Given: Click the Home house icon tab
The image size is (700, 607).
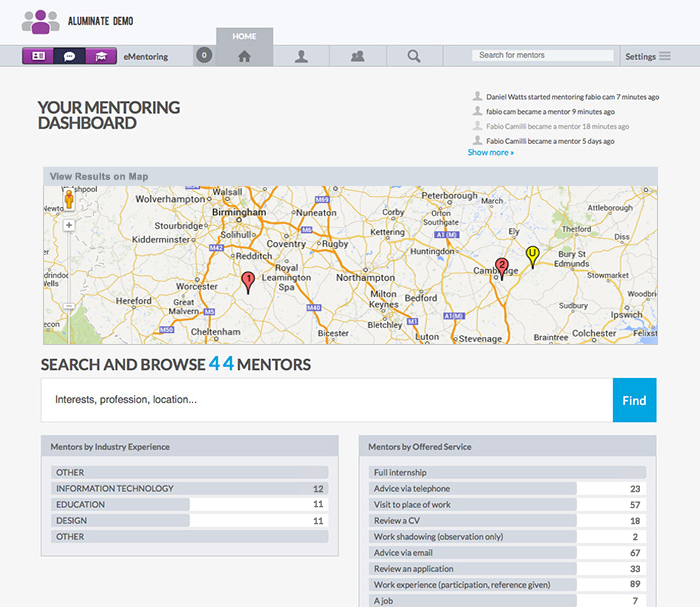Looking at the screenshot, I should pyautogui.click(x=244, y=56).
